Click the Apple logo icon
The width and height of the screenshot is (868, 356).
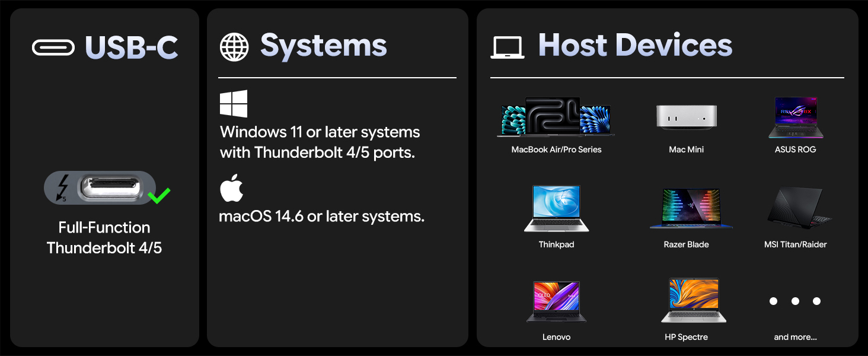[232, 189]
